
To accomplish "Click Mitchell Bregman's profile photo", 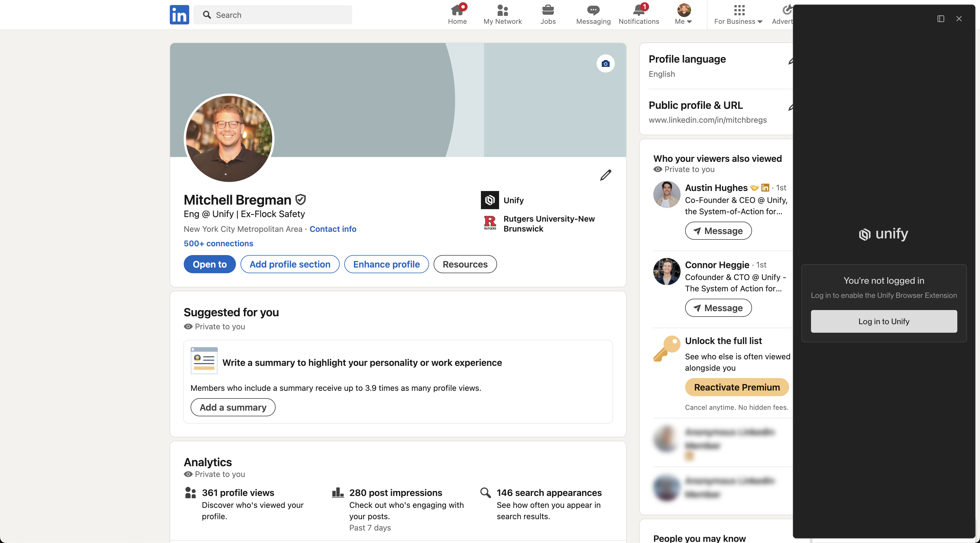I will 229,138.
